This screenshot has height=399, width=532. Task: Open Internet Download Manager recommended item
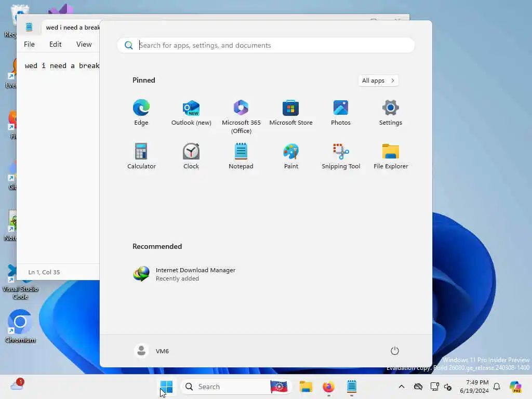click(184, 274)
